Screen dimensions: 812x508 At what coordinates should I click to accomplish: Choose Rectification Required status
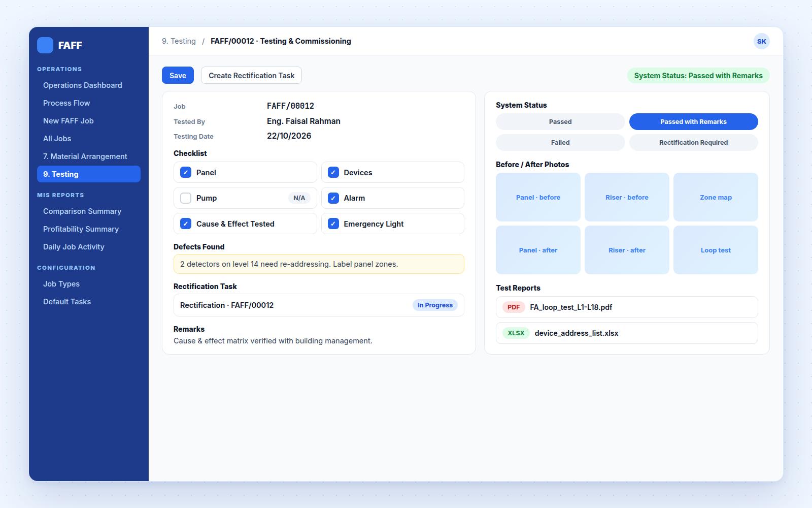tap(693, 143)
